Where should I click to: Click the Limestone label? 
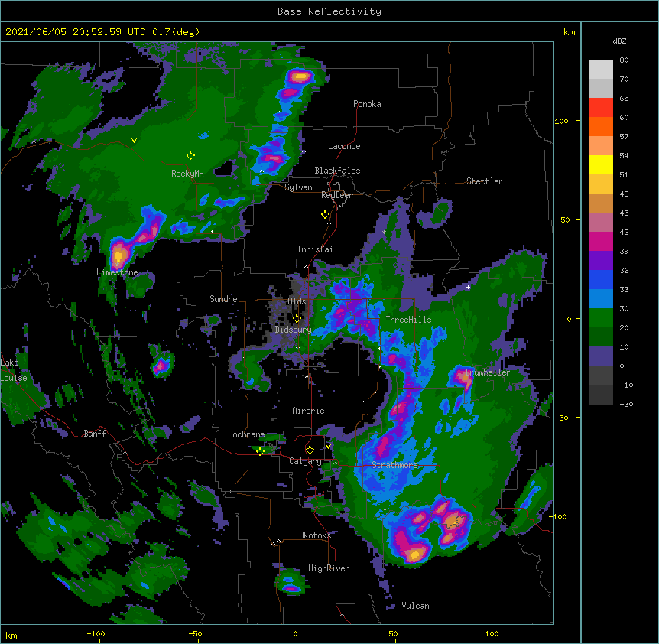click(117, 272)
